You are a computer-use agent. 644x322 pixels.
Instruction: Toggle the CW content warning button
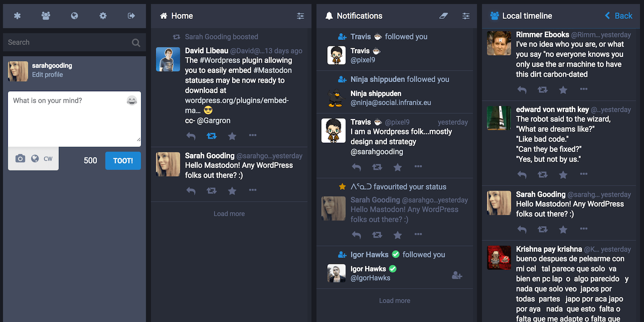[48, 159]
